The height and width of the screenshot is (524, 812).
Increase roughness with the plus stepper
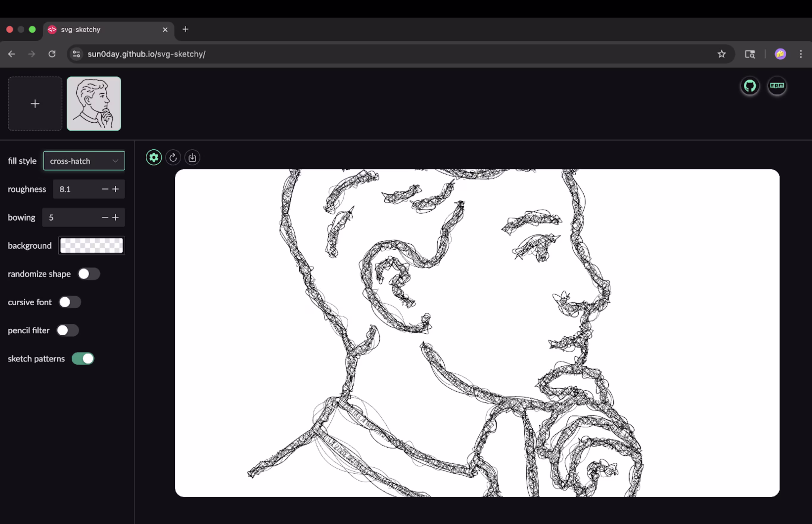click(x=116, y=189)
